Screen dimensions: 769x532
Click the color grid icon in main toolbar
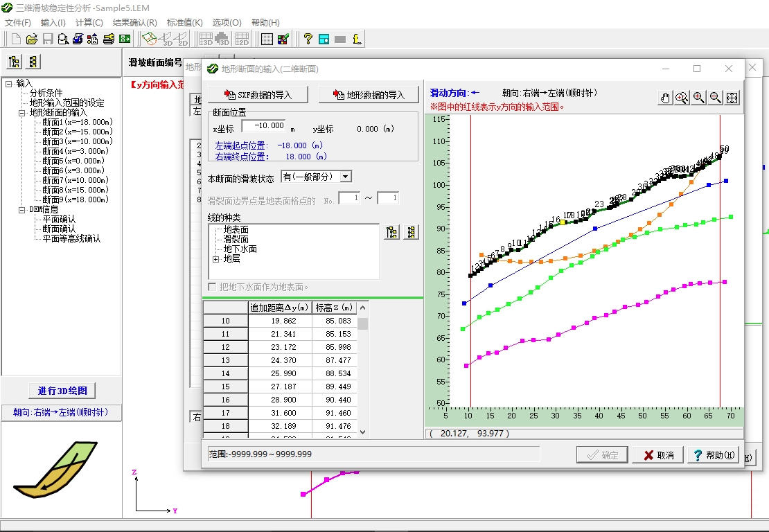283,39
